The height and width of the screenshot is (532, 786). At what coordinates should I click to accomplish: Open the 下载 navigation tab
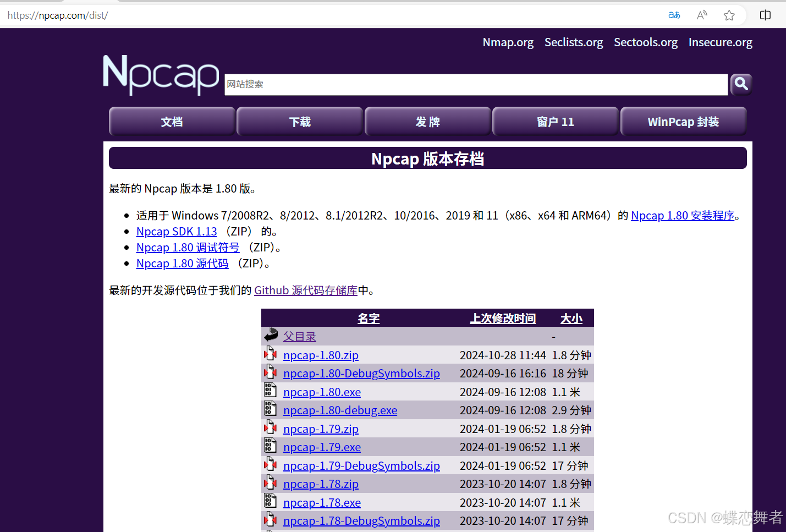click(x=300, y=122)
